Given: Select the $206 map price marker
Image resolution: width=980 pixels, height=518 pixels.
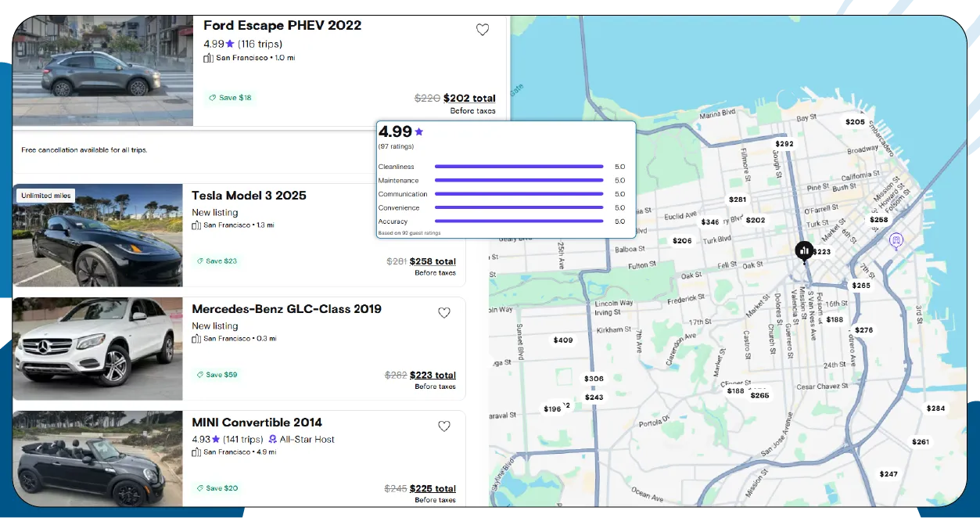Looking at the screenshot, I should [682, 241].
